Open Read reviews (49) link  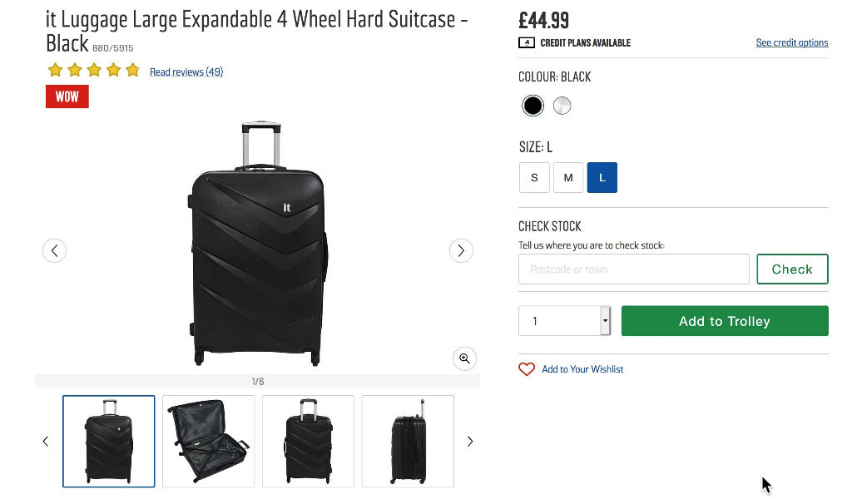(186, 72)
